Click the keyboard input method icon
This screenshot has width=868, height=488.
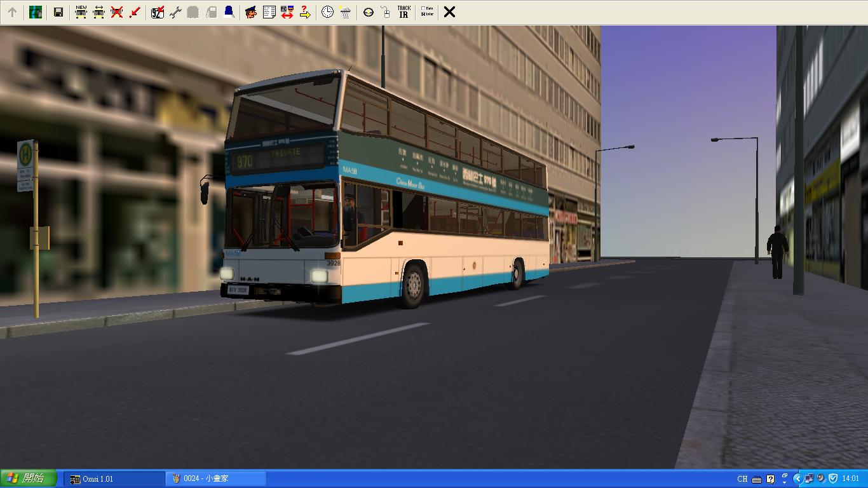(757, 479)
